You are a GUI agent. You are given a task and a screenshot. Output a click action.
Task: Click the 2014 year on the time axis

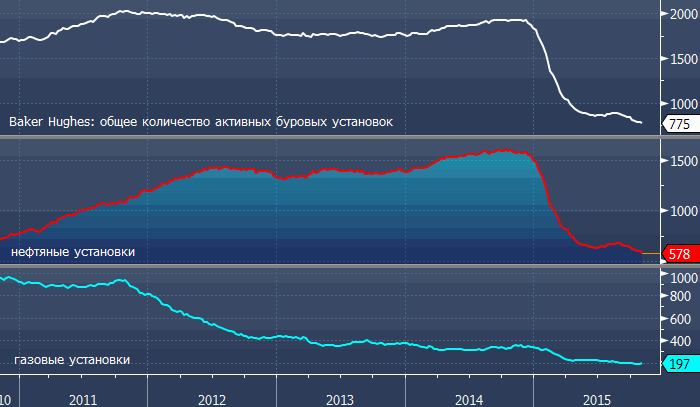coord(470,398)
